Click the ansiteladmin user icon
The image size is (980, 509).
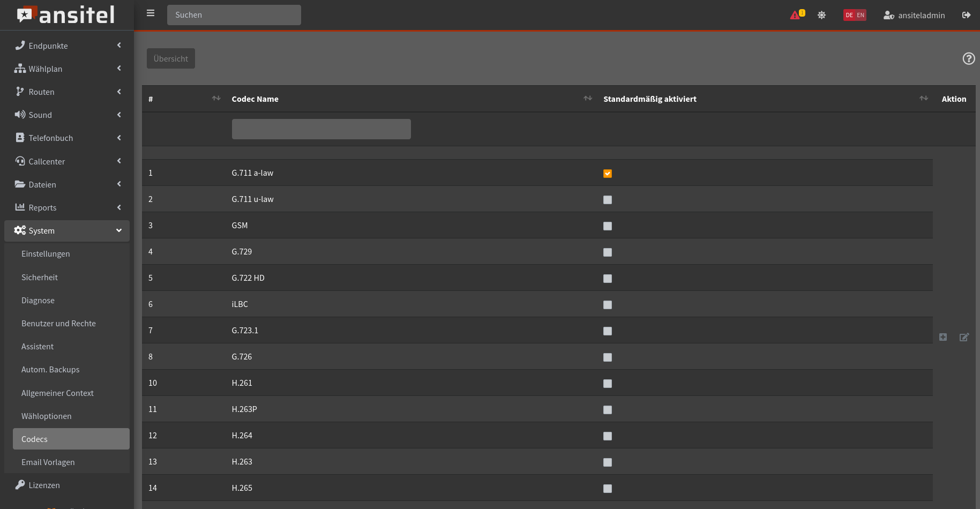(x=888, y=15)
